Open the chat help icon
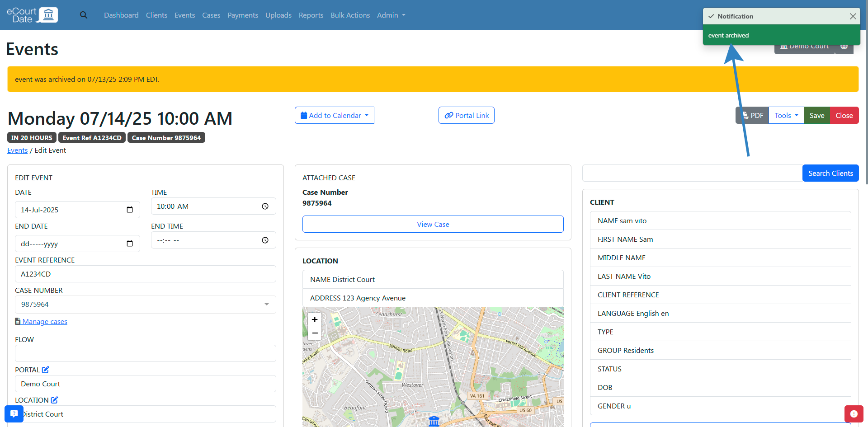 click(x=14, y=414)
